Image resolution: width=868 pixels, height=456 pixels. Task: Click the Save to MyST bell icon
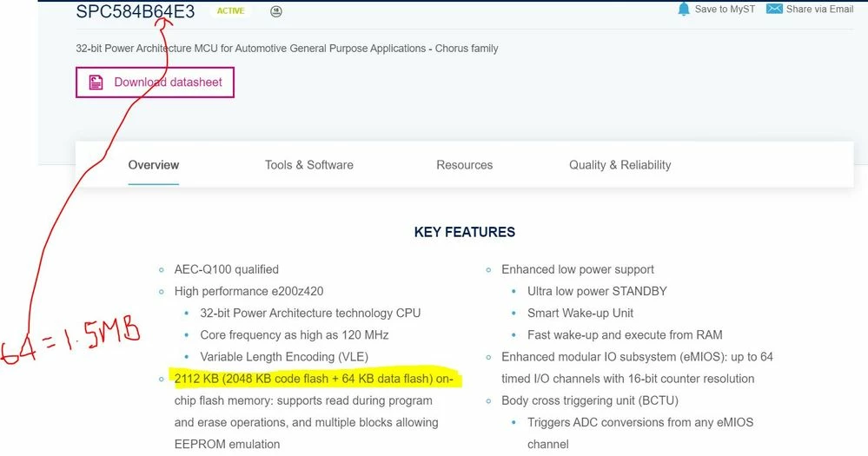(x=684, y=9)
